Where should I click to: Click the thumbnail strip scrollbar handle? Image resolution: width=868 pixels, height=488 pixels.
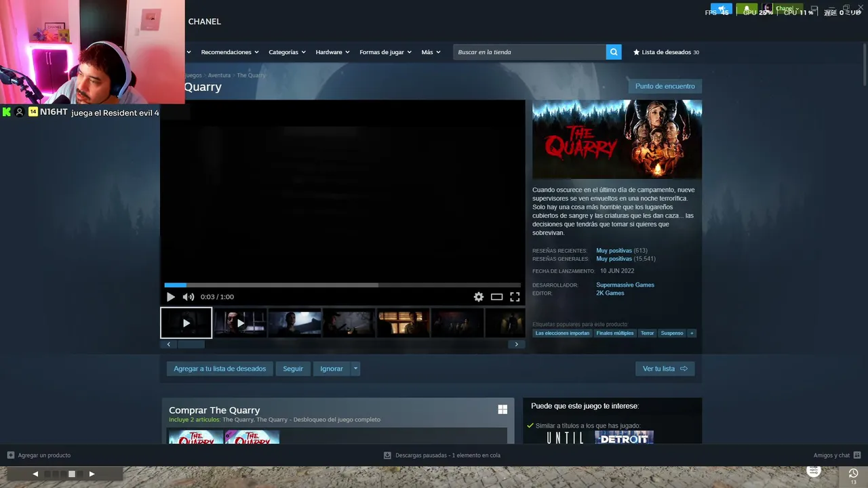(x=191, y=344)
